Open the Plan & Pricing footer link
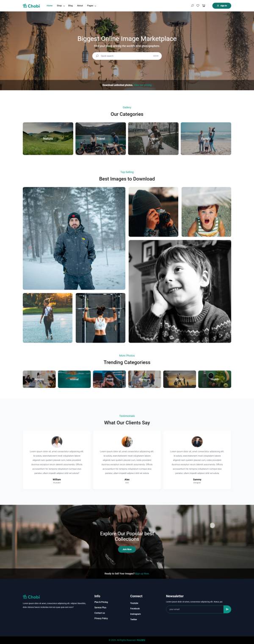The height and width of the screenshot is (644, 254). [101, 602]
